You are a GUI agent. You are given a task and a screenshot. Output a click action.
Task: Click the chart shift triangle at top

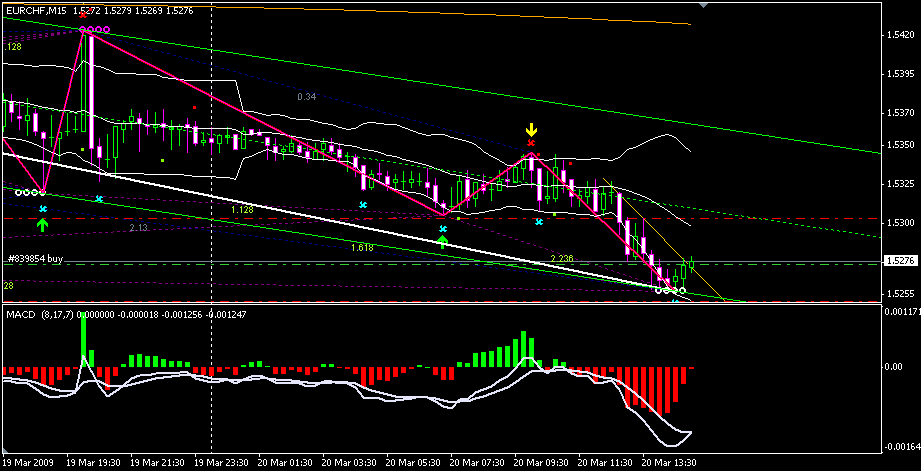[x=703, y=6]
